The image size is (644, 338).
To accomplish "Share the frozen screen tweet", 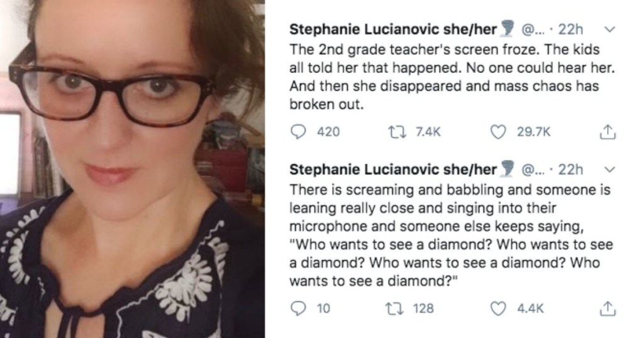I will (x=608, y=132).
